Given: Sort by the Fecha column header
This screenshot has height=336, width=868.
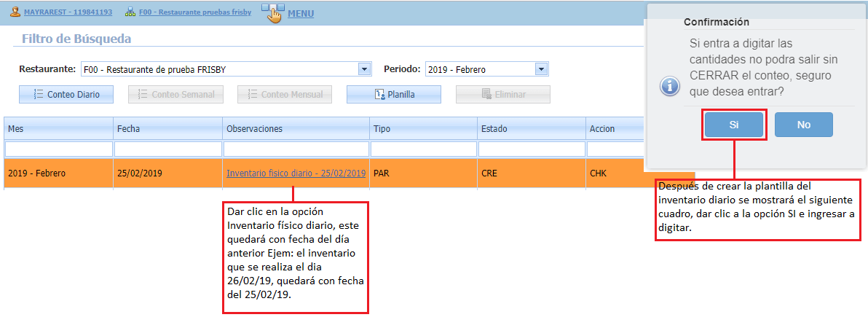Looking at the screenshot, I should pos(168,128).
